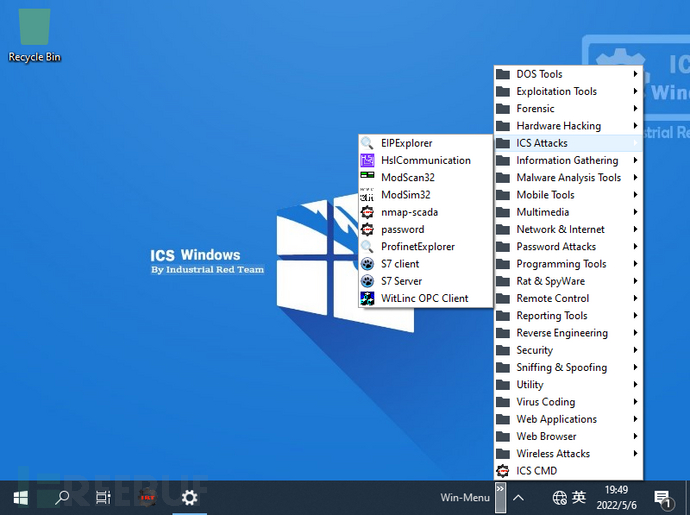Show hidden system tray icons chevron

pos(518,497)
